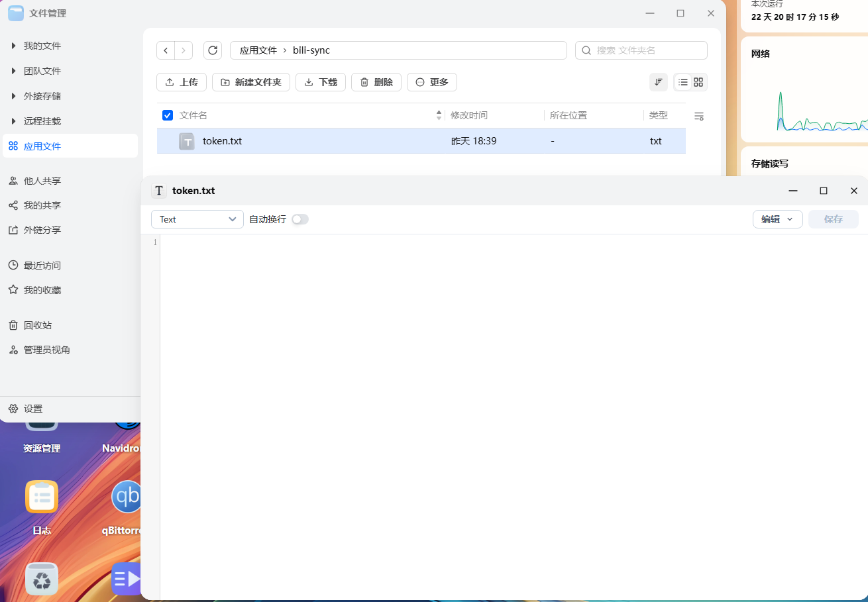Image resolution: width=868 pixels, height=602 pixels.
Task: Click the 网络 widget chart
Action: click(822, 111)
